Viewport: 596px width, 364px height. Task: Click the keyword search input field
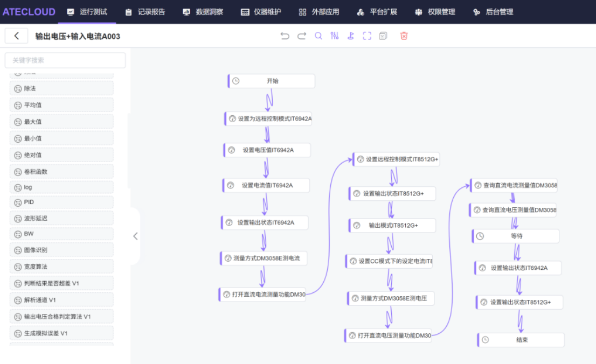click(65, 60)
